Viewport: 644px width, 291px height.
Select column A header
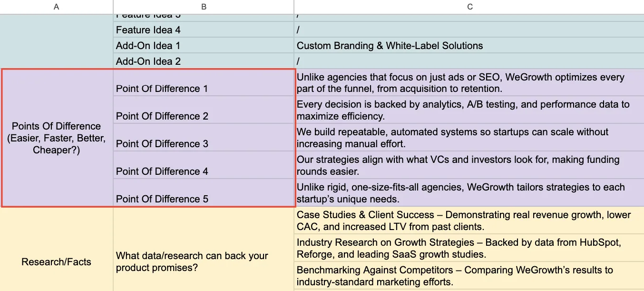57,7
